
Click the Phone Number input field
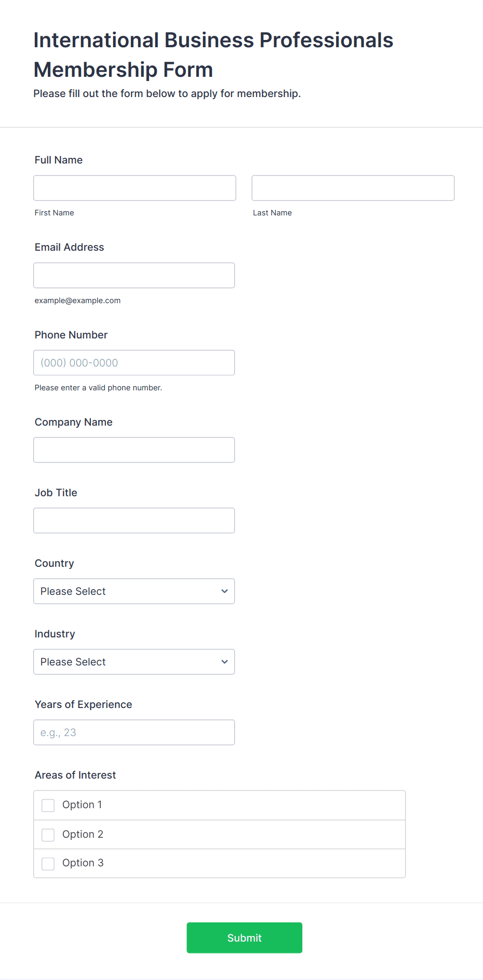coord(134,363)
